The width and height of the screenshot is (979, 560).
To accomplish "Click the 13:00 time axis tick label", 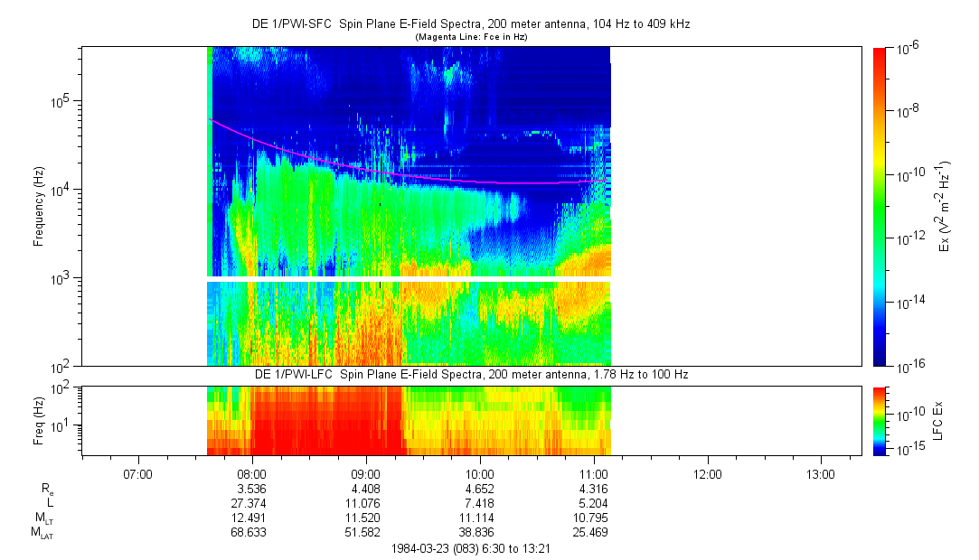I will 821,473.
